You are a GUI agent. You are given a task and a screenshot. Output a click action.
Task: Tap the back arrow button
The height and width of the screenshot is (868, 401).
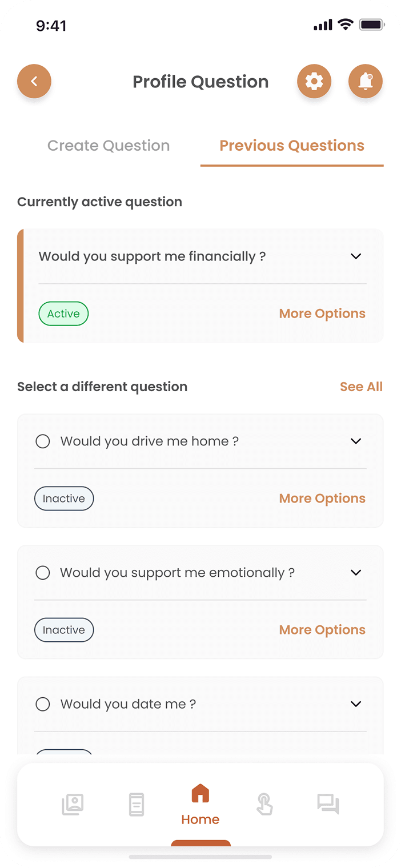pyautogui.click(x=34, y=81)
